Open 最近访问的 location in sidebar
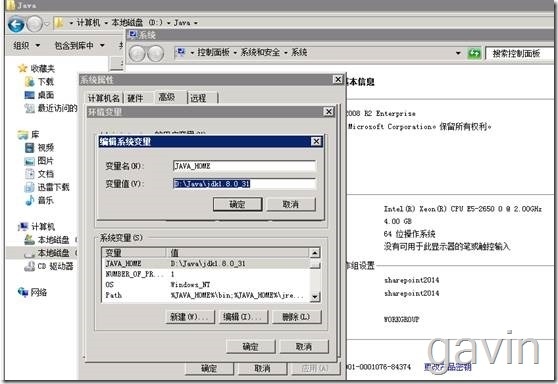This screenshot has height=384, width=558. click(51, 108)
